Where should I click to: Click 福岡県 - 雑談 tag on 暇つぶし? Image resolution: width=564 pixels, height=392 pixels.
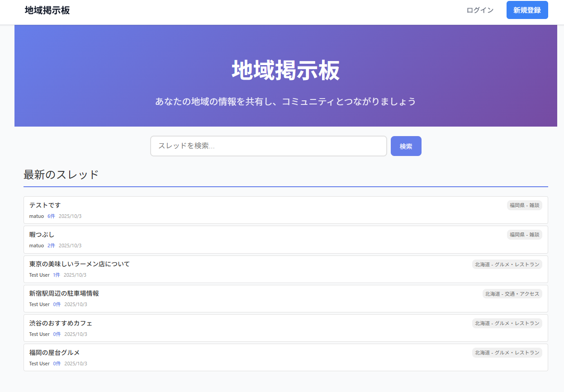(x=524, y=235)
